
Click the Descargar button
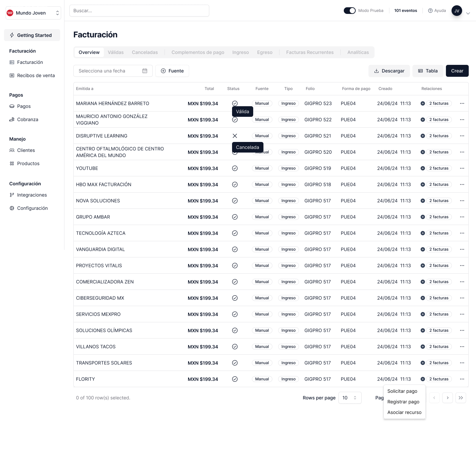[x=389, y=71]
